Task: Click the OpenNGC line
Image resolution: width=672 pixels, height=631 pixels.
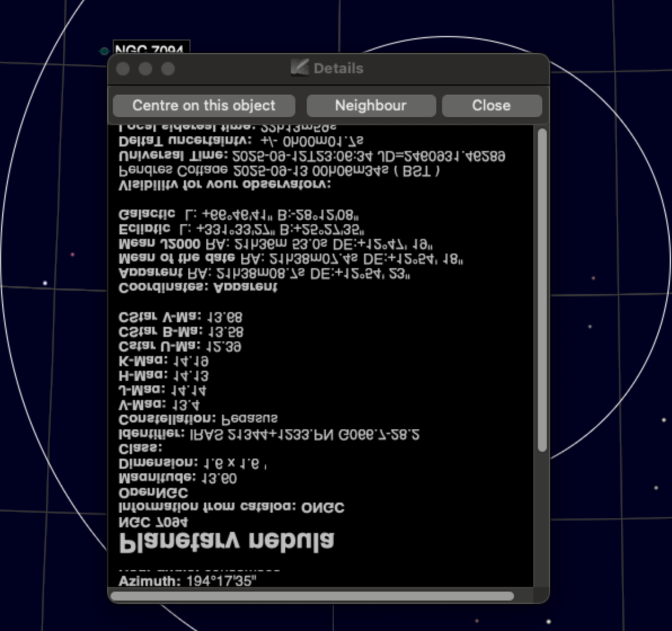Action: [x=153, y=493]
